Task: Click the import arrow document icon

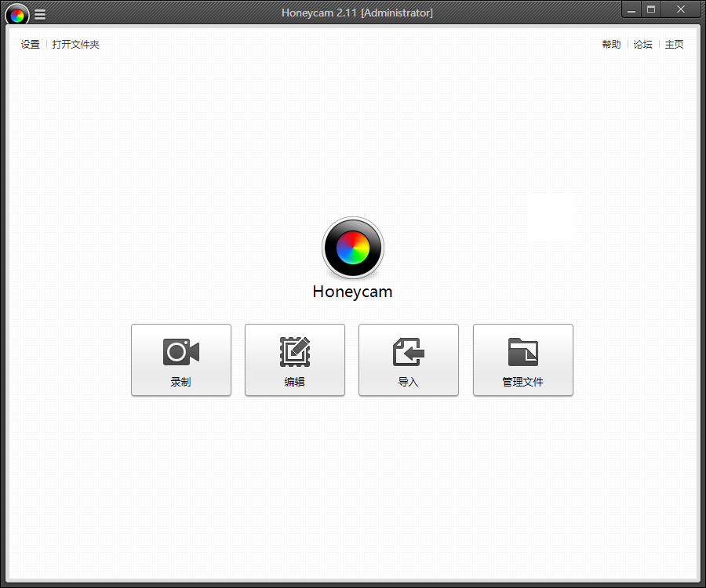Action: tap(409, 352)
